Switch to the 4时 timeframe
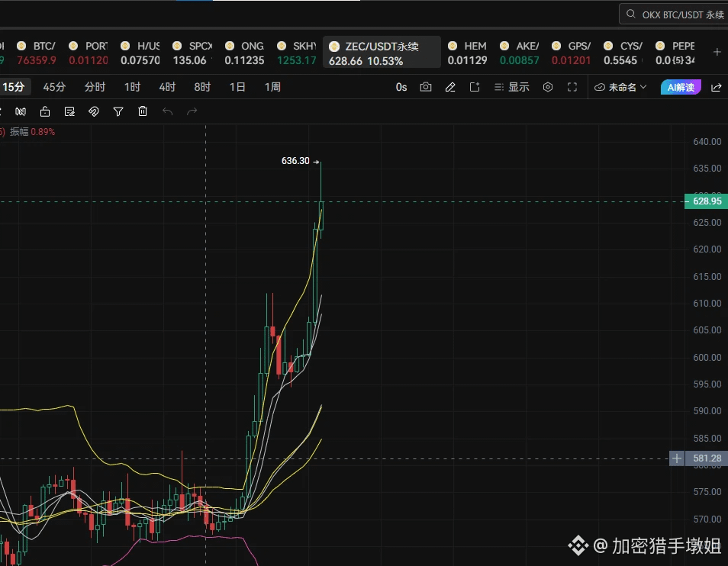 tap(167, 87)
